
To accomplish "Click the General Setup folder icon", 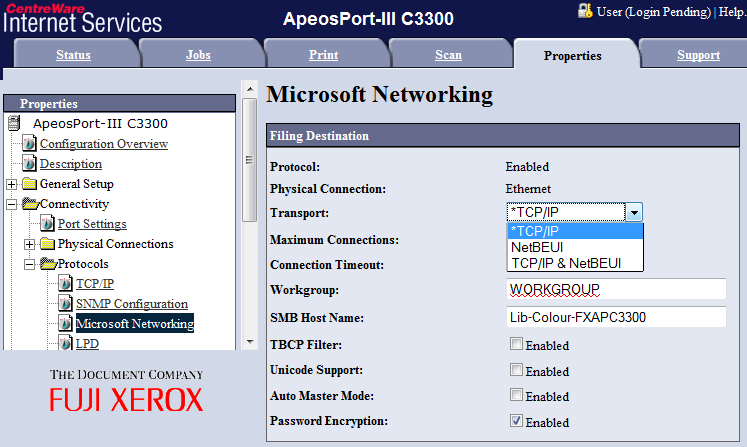I will click(x=30, y=184).
